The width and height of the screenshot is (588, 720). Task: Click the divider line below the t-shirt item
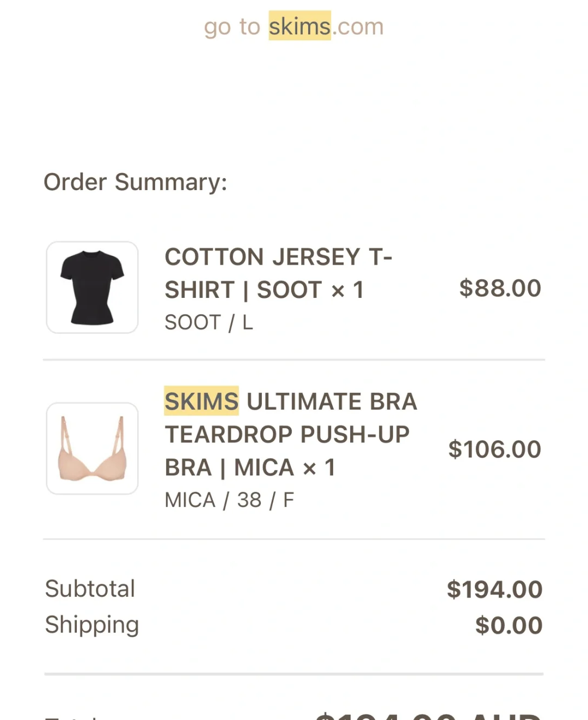tap(294, 359)
